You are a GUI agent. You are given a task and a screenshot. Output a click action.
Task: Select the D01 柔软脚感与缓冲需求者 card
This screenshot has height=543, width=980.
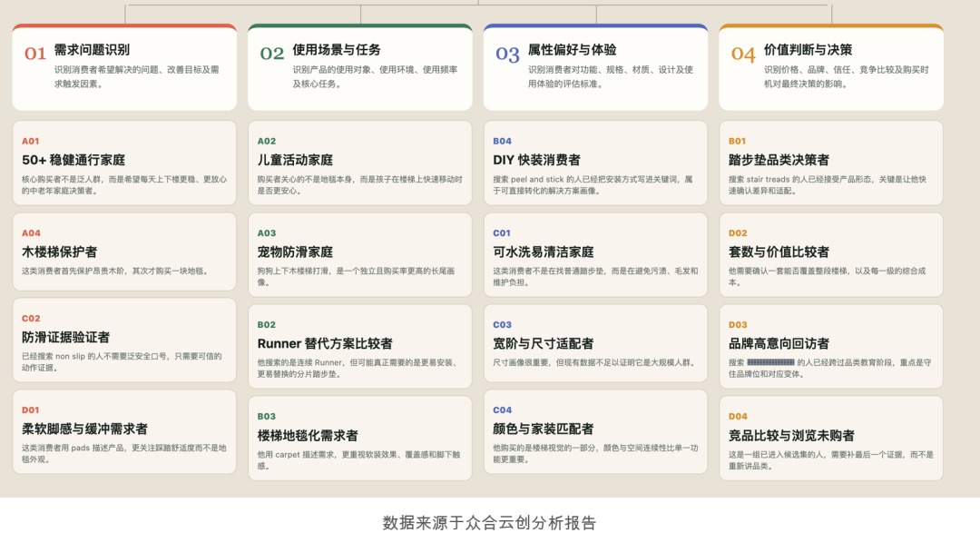(x=124, y=431)
